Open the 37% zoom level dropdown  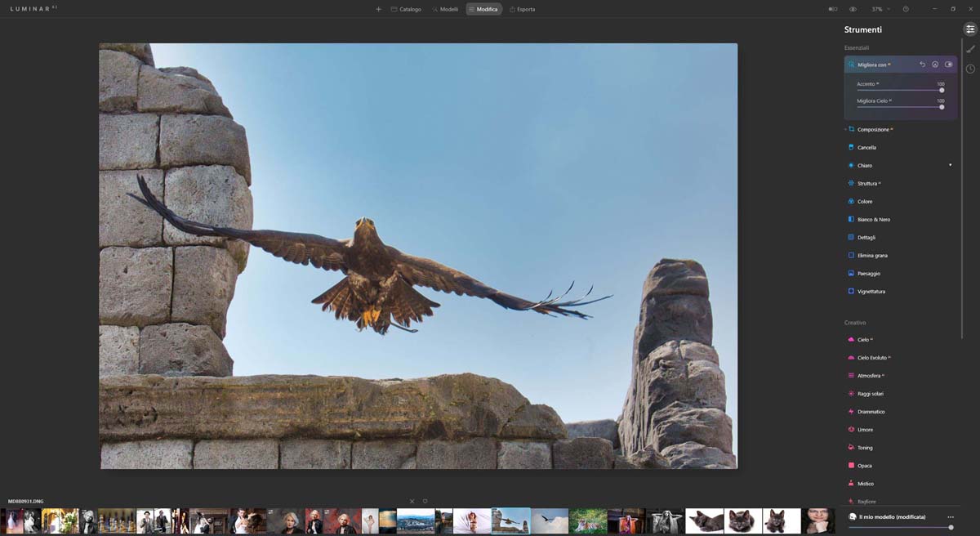point(880,9)
